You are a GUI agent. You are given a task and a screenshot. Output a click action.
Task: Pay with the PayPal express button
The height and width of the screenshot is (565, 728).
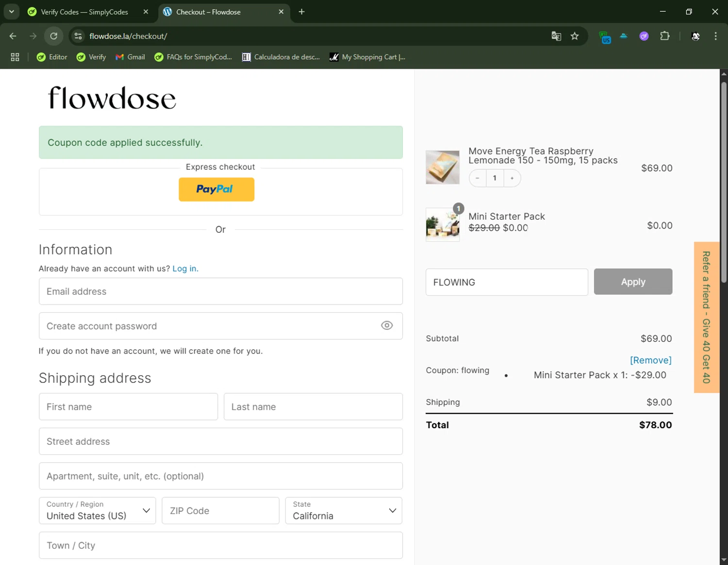tap(216, 189)
